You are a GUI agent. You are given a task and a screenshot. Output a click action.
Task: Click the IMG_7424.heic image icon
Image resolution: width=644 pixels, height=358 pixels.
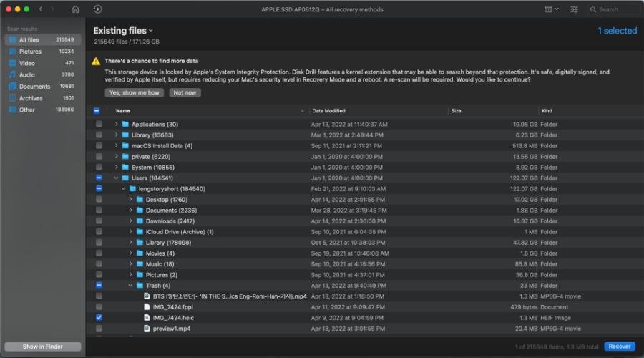click(x=147, y=318)
